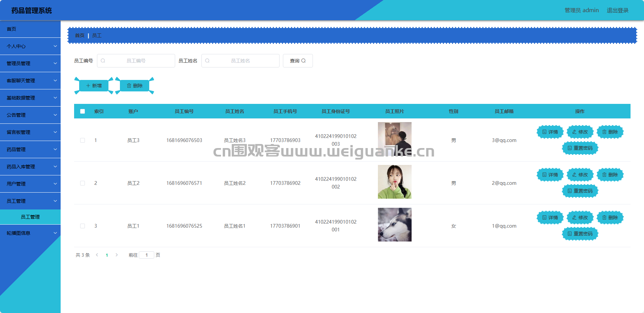Focus the 员工编号 search input

pos(136,61)
